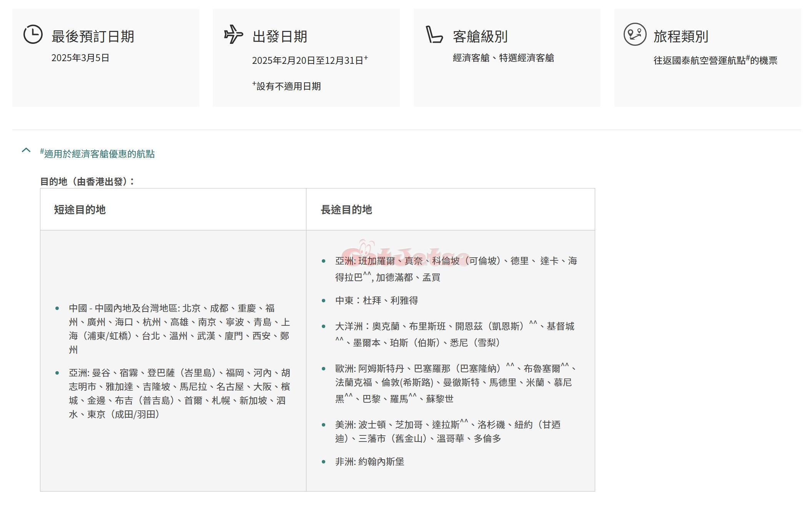Click the 中國內地及台灣地區 destination list

point(179,329)
